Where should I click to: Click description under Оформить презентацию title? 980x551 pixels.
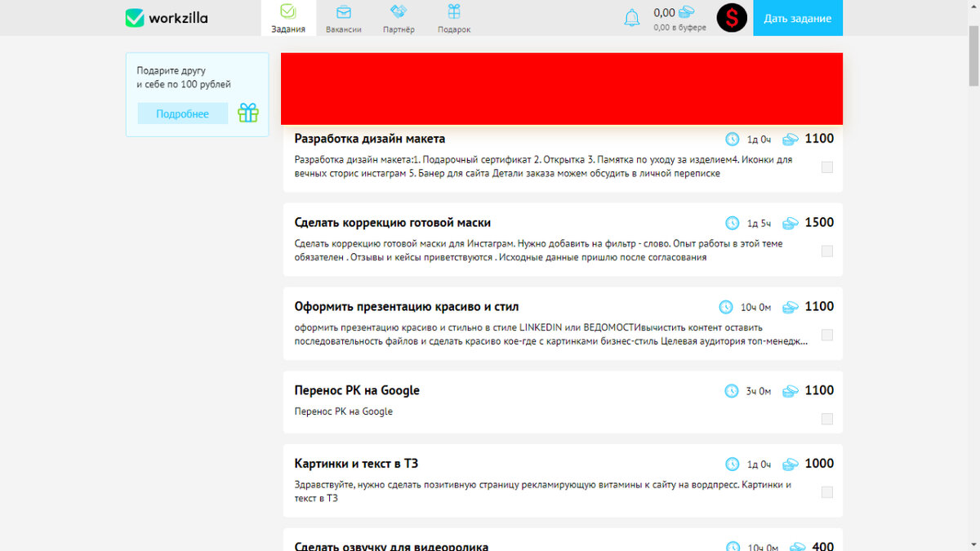552,335
